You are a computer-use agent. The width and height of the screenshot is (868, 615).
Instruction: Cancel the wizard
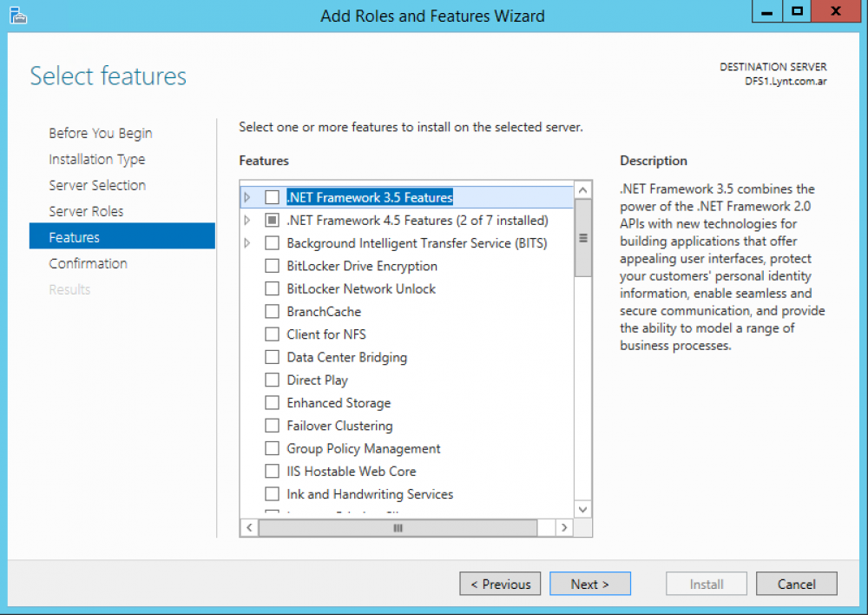[796, 583]
